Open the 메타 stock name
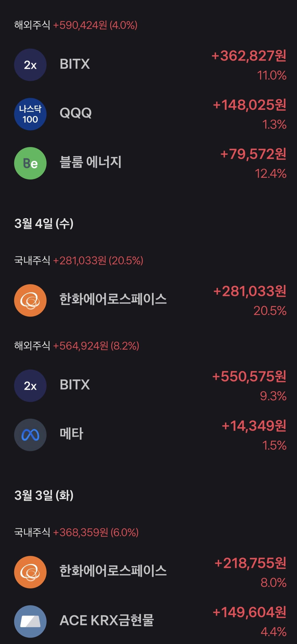Viewport: 297px width, 644px height. coord(71,434)
